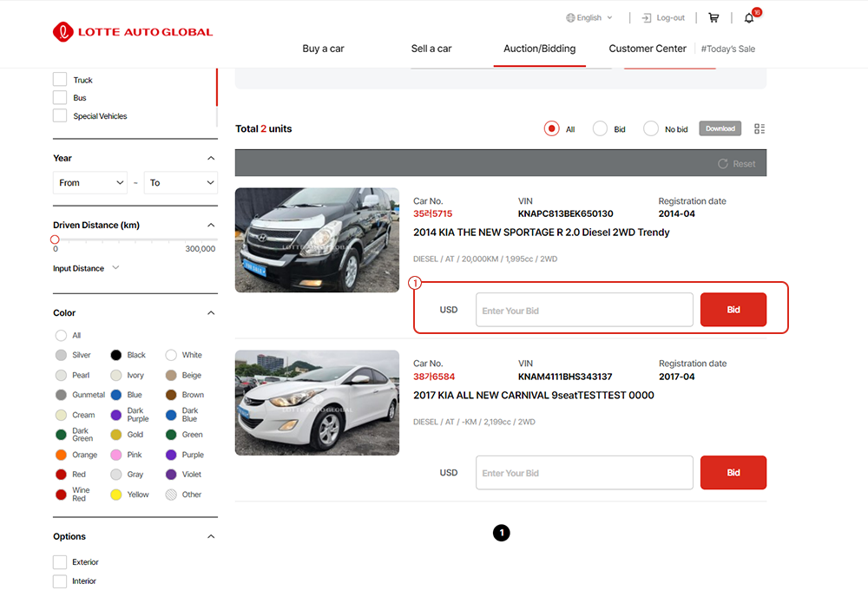
Task: Collapse the Year filter section
Action: click(x=211, y=158)
